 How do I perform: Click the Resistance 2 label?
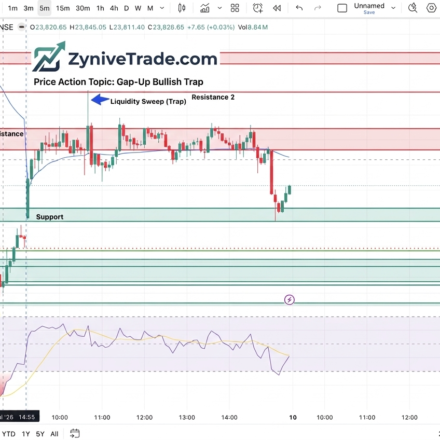213,97
